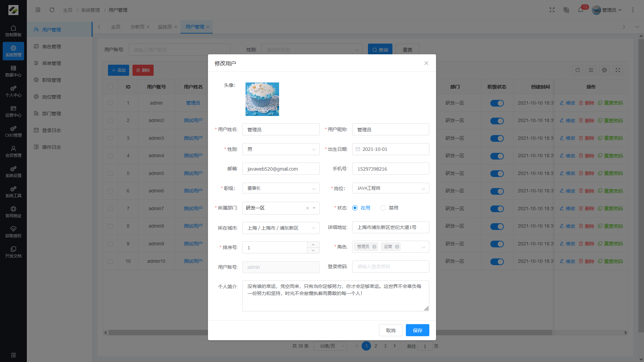Clear the 研发一区 department selection
The image size is (644, 362).
(x=307, y=208)
